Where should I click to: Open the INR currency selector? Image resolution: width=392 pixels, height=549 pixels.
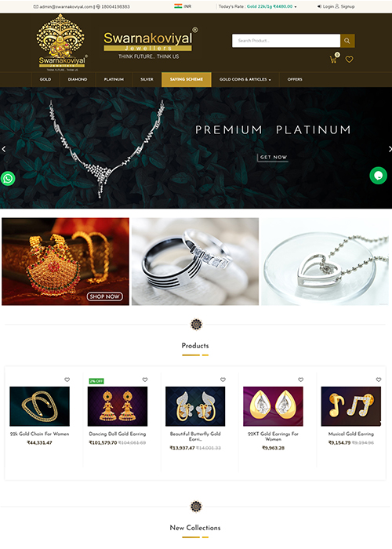183,6
